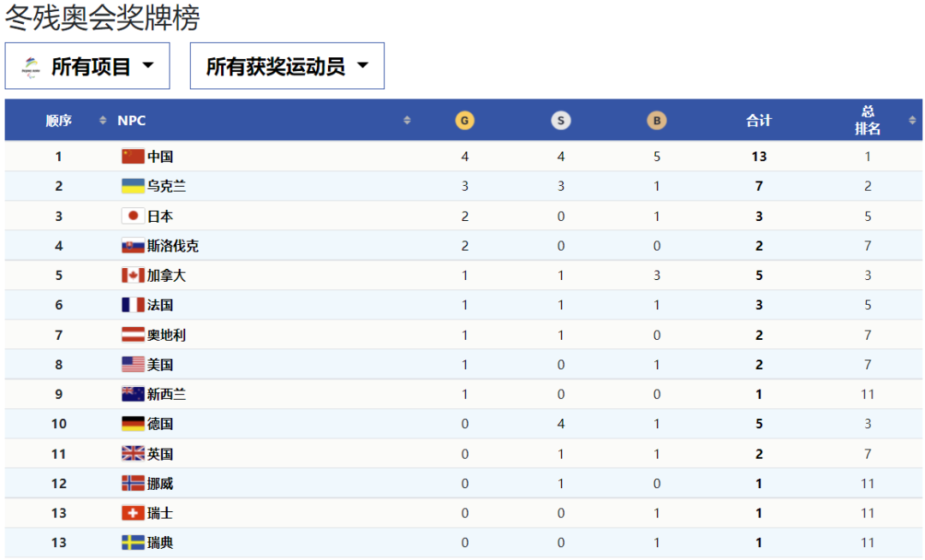Open the 德国 country link
Image resolution: width=925 pixels, height=560 pixels.
coord(160,424)
